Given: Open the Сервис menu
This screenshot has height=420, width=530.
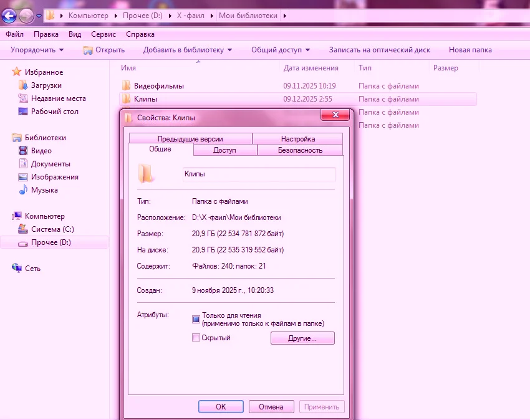Looking at the screenshot, I should [104, 34].
